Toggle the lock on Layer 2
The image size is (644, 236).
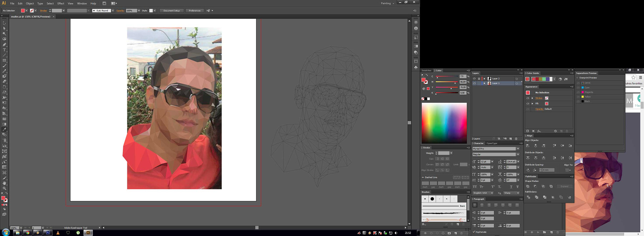pos(479,78)
